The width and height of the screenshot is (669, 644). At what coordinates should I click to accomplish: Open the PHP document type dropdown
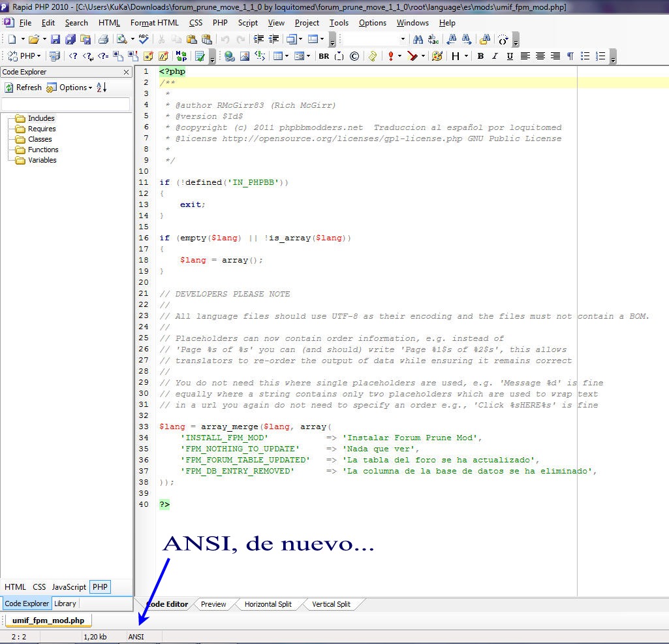(x=24, y=56)
